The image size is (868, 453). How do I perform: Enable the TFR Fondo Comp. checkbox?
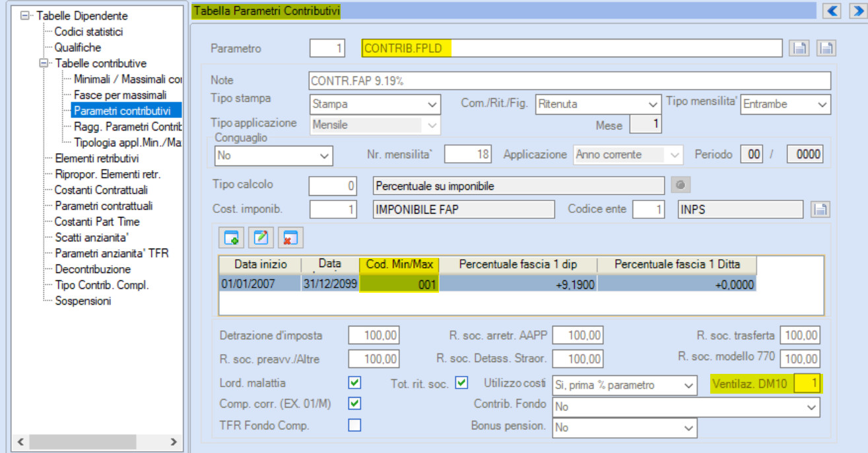[355, 425]
